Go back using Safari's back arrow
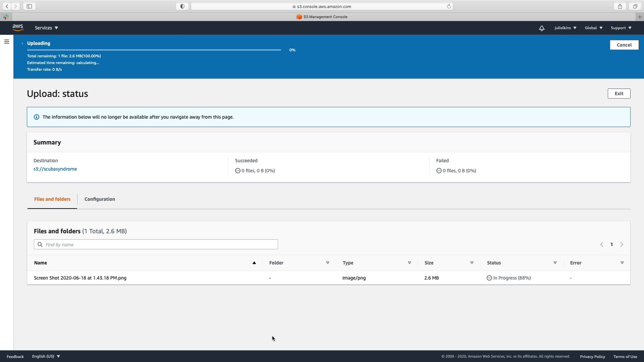The height and width of the screenshot is (362, 644). 7,6
